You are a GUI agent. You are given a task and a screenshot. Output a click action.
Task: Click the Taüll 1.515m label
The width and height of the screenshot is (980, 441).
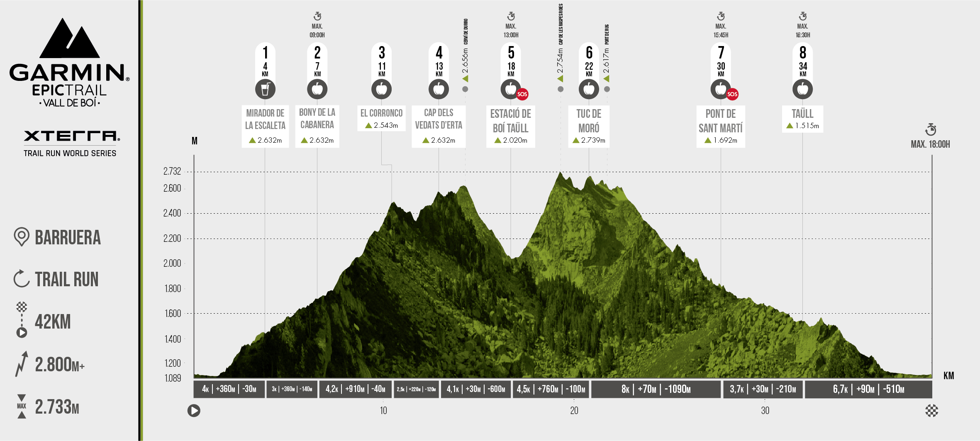coord(802,119)
